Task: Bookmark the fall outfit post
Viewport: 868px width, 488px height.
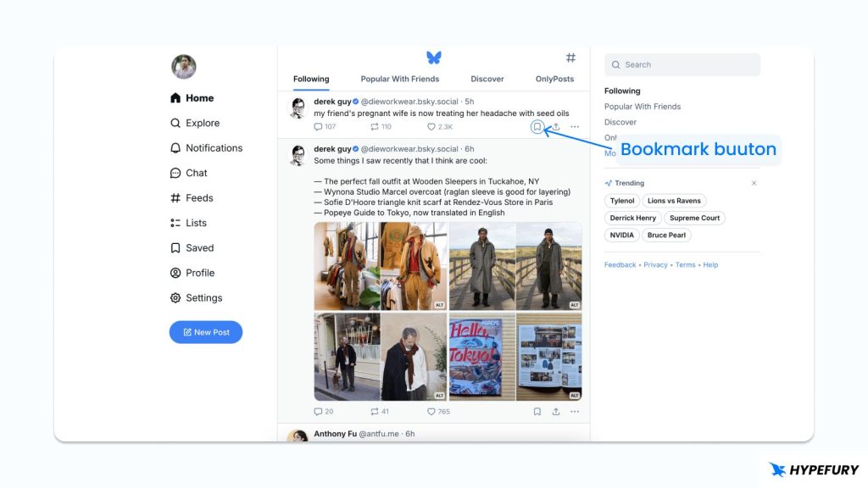Action: click(x=537, y=411)
